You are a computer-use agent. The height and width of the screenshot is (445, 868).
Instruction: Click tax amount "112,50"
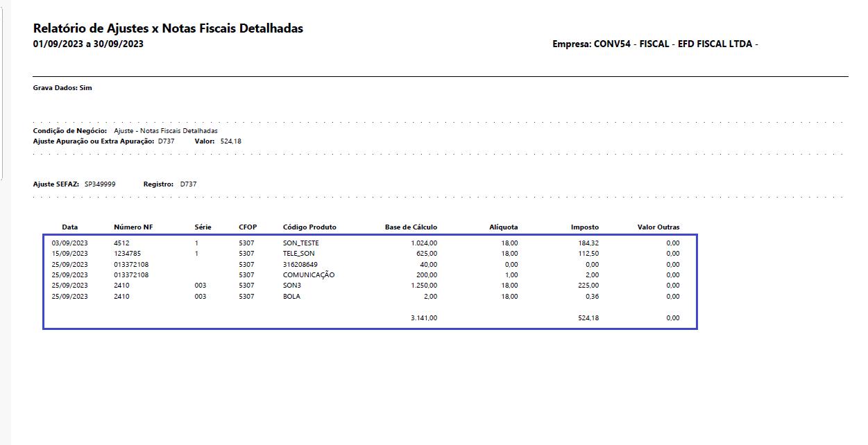coord(588,254)
